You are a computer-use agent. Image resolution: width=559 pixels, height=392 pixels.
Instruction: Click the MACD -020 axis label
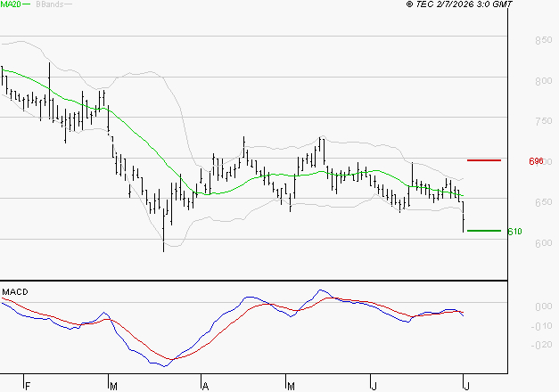pos(541,345)
